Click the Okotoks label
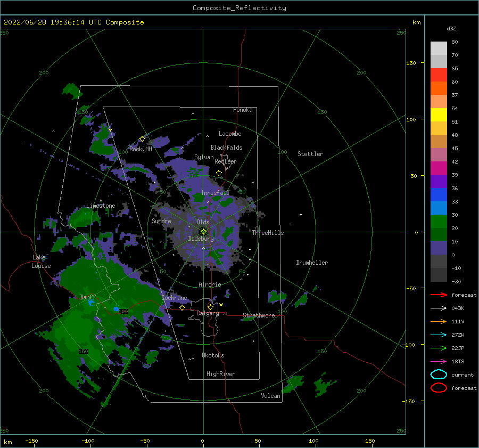Viewport: 479px width, 448px height. [x=213, y=355]
